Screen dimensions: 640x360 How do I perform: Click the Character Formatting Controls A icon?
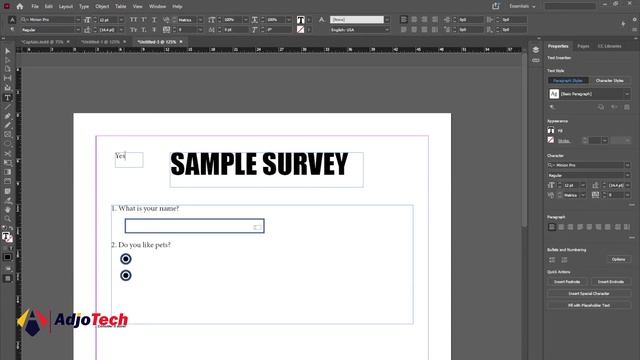[12, 20]
